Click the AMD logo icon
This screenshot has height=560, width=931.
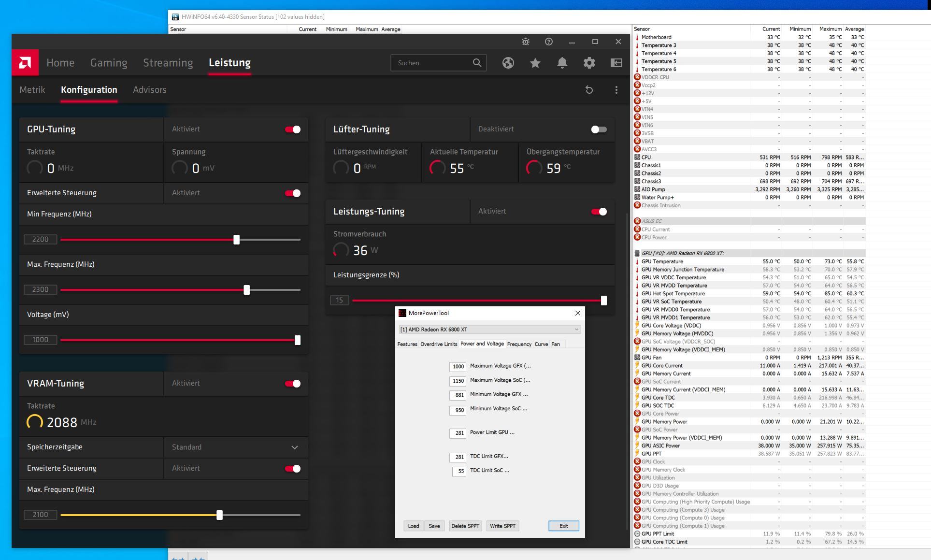pyautogui.click(x=25, y=62)
